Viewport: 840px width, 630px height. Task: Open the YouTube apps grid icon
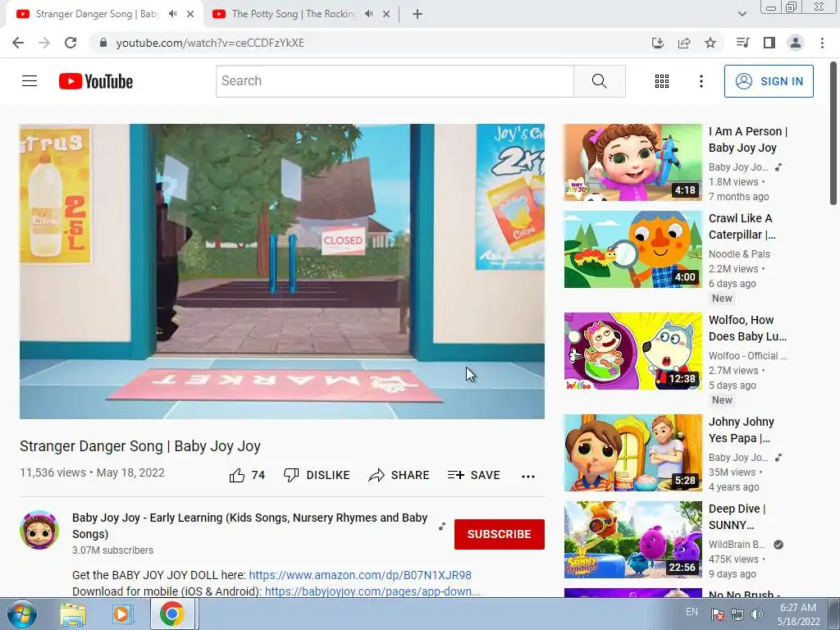pos(662,81)
